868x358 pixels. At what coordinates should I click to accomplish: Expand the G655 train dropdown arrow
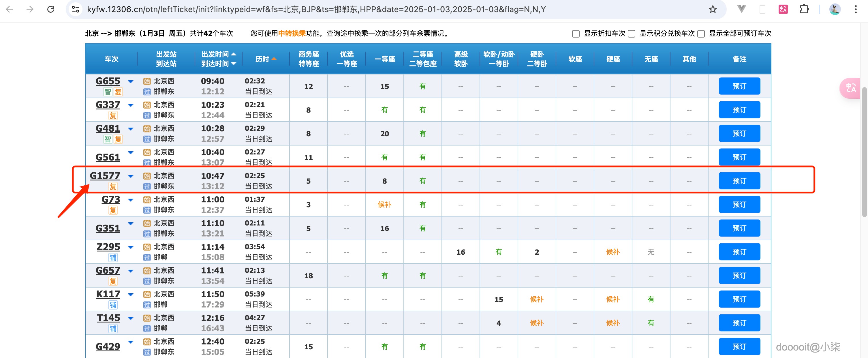point(131,81)
